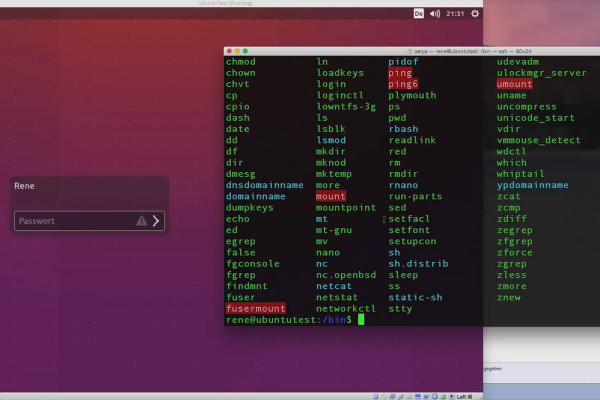The width and height of the screenshot is (600, 400).
Task: Click the mktemp entry
Action: click(334, 174)
